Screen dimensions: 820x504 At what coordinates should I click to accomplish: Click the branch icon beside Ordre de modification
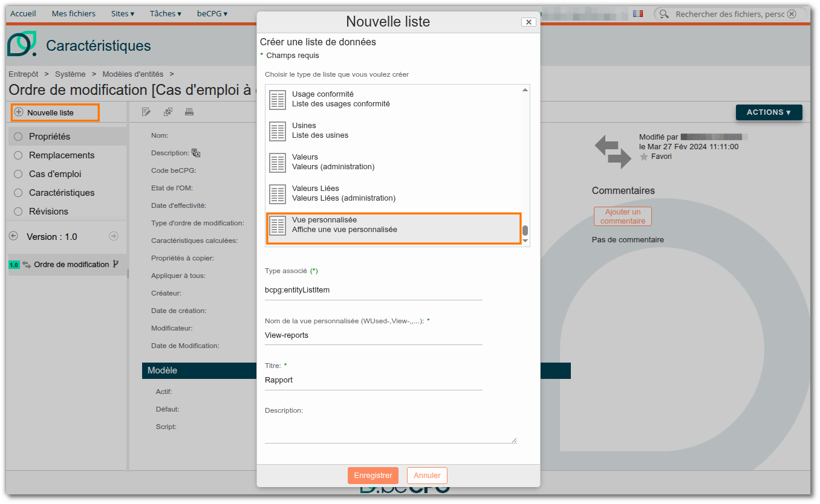click(x=116, y=264)
